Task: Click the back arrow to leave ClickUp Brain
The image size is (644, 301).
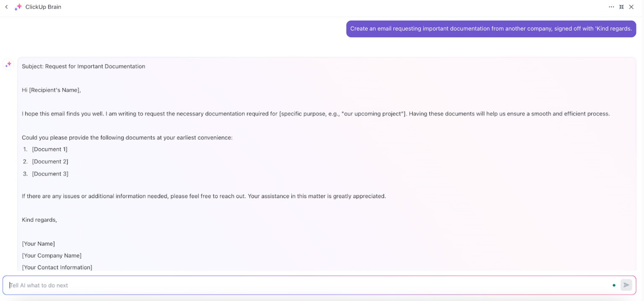Action: (7, 7)
